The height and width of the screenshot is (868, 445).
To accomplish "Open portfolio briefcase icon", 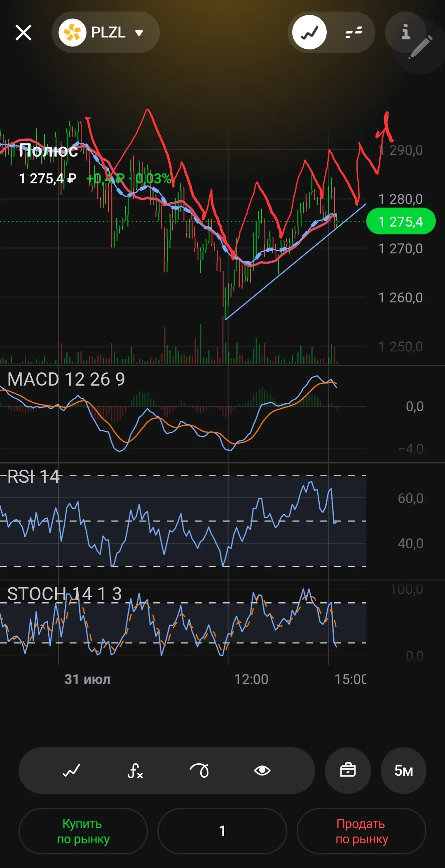I will pos(348,770).
